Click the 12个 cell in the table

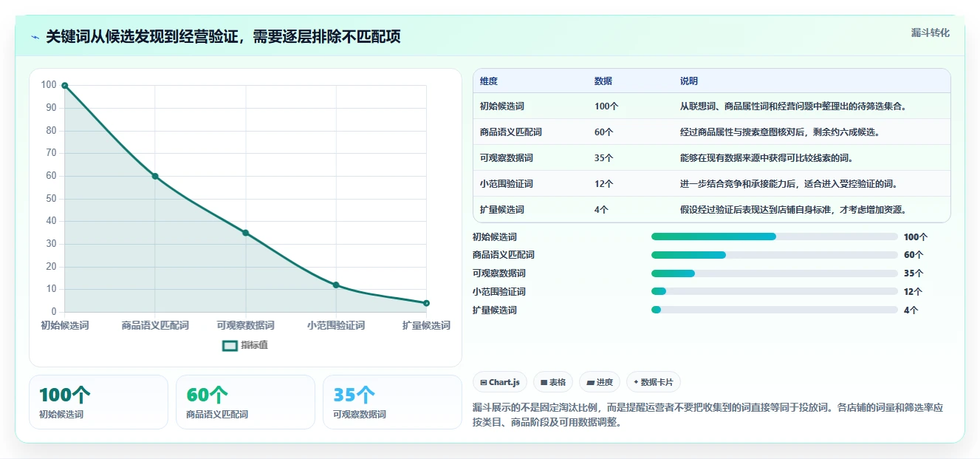(604, 184)
